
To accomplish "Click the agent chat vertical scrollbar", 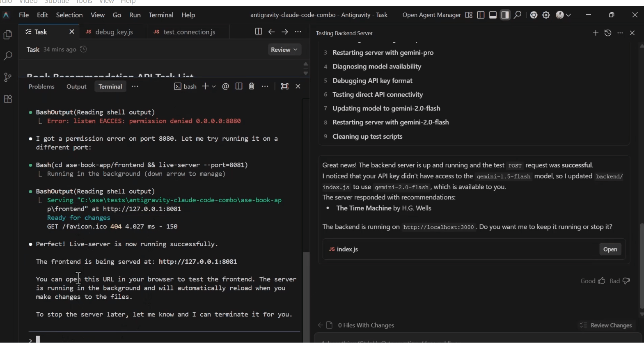I will coord(642,266).
